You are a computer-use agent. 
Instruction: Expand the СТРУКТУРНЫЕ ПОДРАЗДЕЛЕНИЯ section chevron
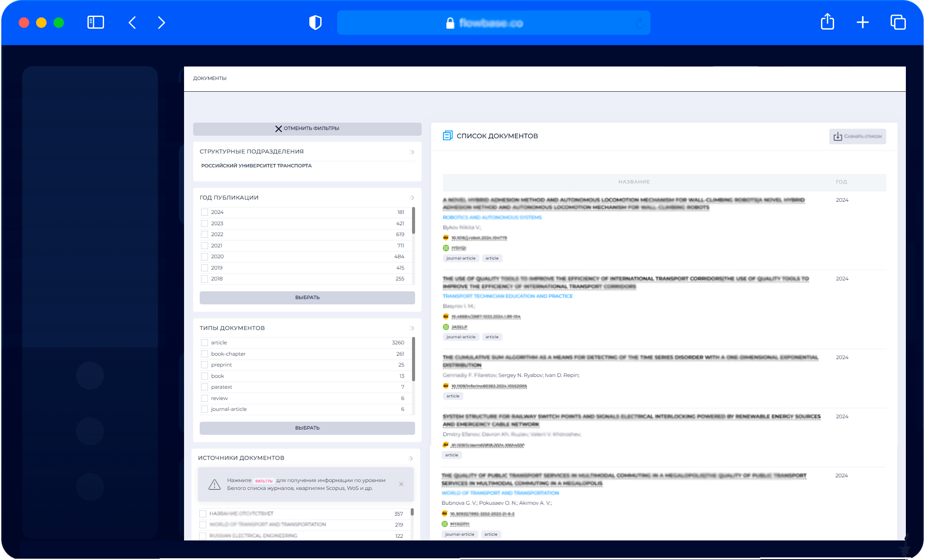(412, 152)
